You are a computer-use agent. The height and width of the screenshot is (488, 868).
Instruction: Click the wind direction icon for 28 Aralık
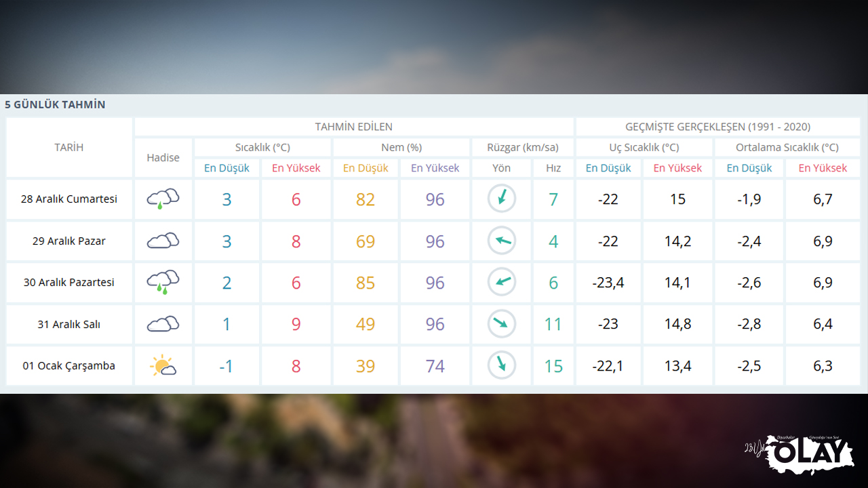(x=502, y=199)
